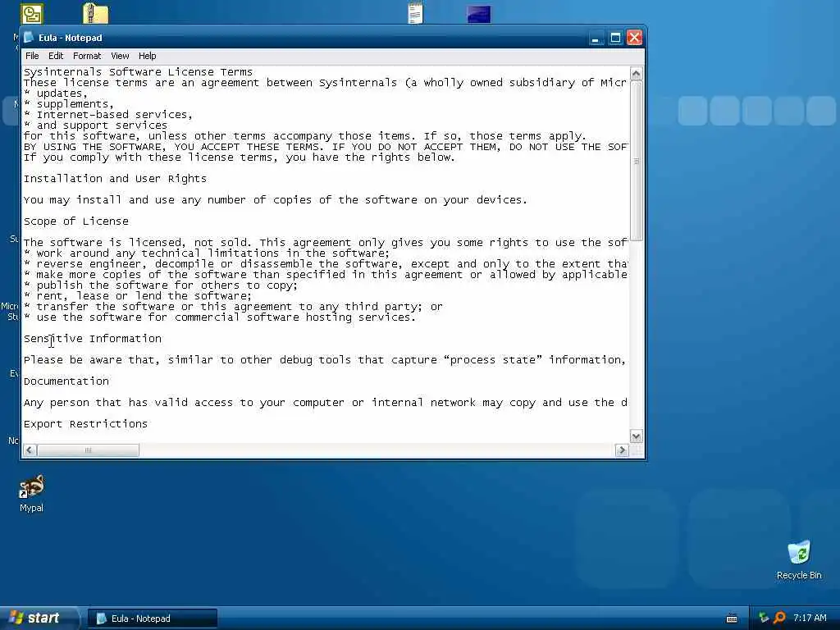Open the Mypal desktop shortcut icon
The image size is (840, 630).
tap(32, 494)
